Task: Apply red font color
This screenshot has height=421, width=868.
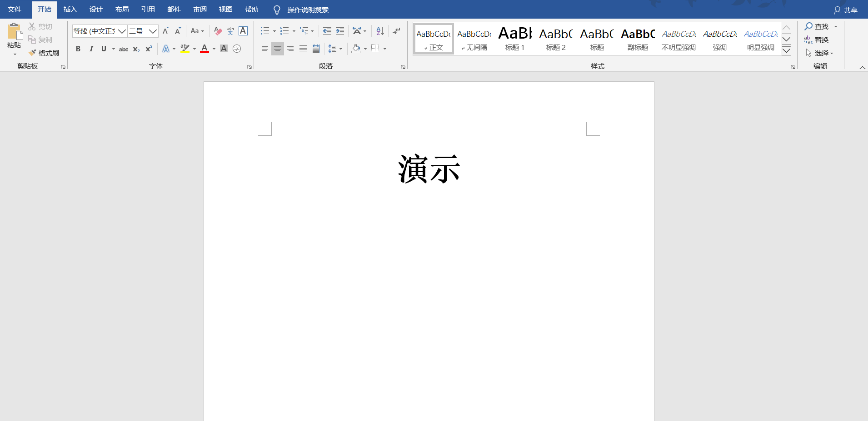Action: [x=205, y=49]
